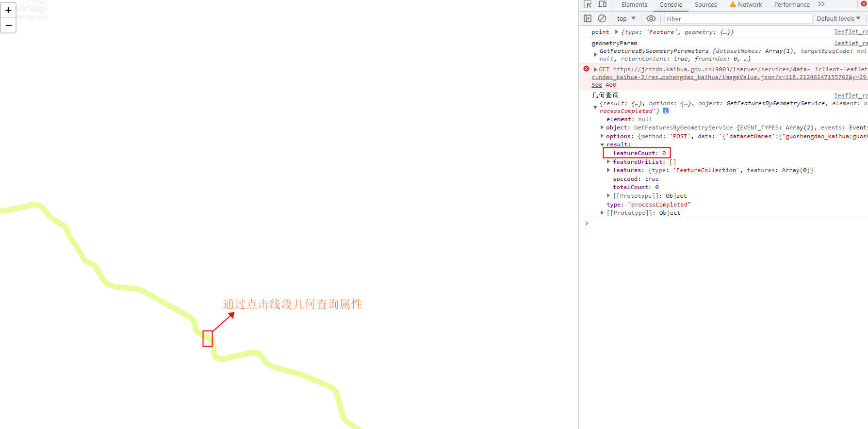Show the console sidebar panel
The height and width of the screenshot is (429, 868).
(588, 18)
